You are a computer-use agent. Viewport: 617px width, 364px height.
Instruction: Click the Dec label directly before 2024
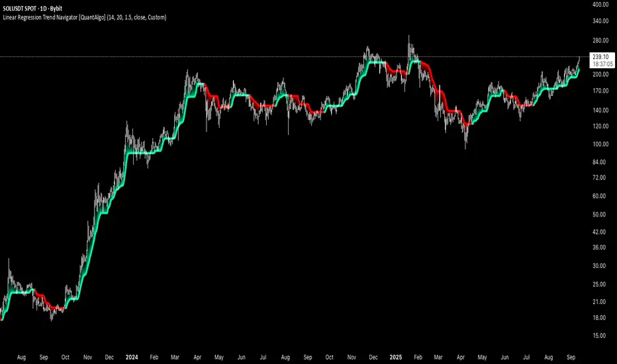tap(109, 357)
